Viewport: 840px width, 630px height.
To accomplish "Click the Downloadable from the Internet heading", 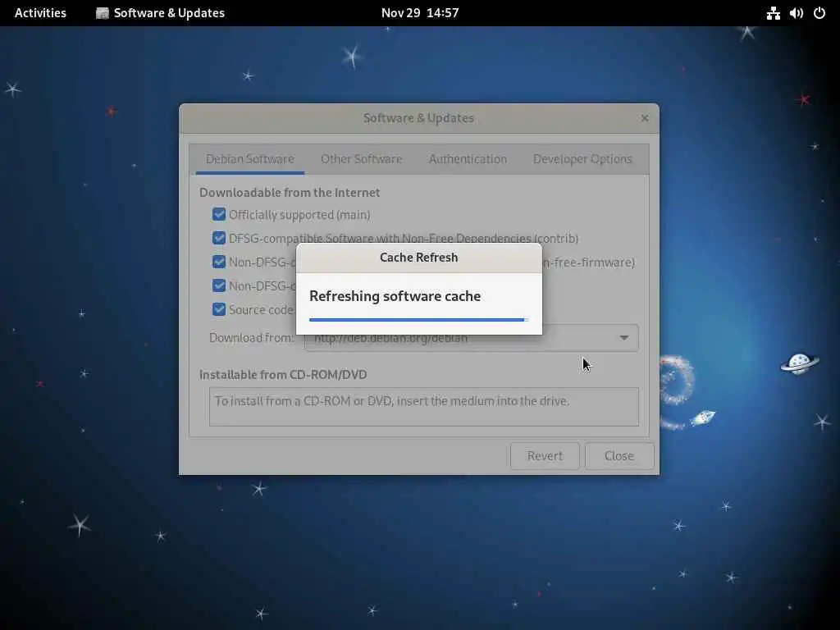I will pyautogui.click(x=290, y=192).
